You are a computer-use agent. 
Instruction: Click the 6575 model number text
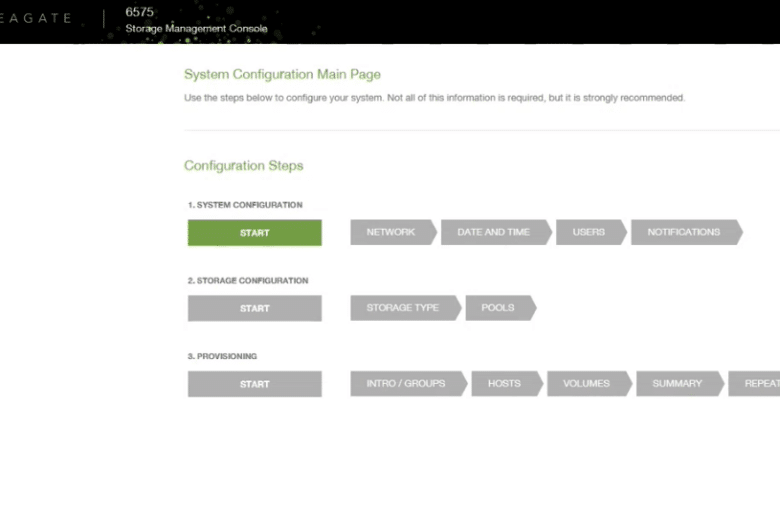(140, 12)
